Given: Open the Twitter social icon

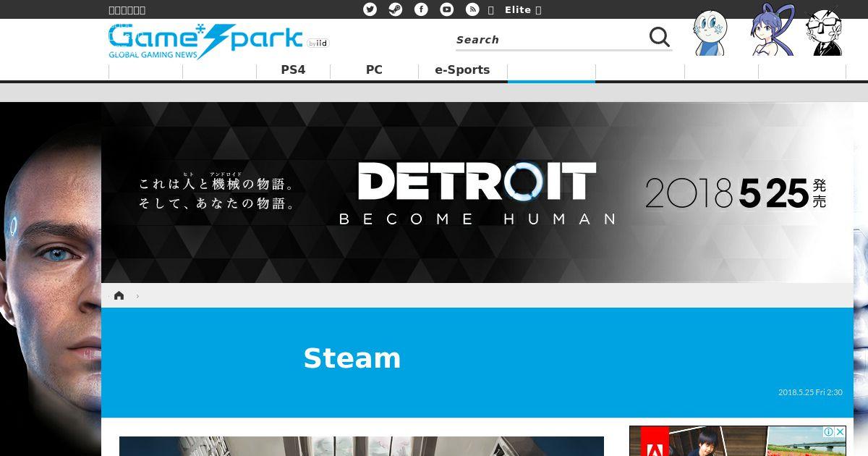Looking at the screenshot, I should click(x=370, y=9).
